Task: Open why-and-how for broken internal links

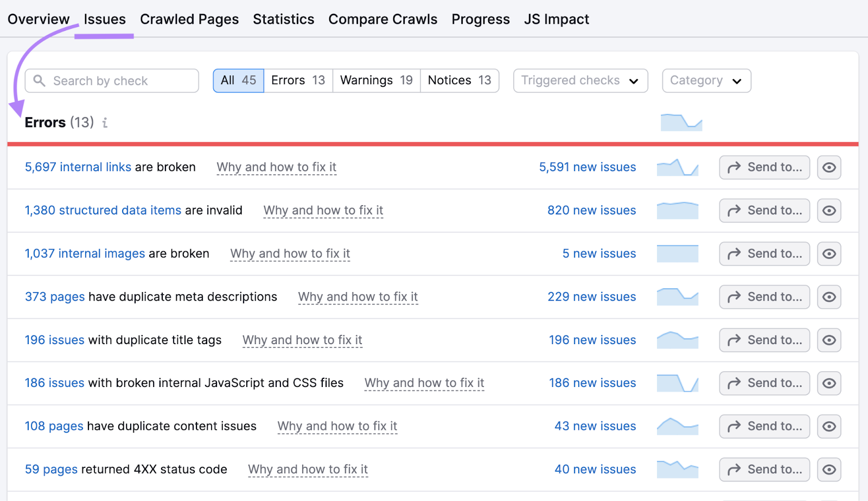Action: (x=277, y=167)
